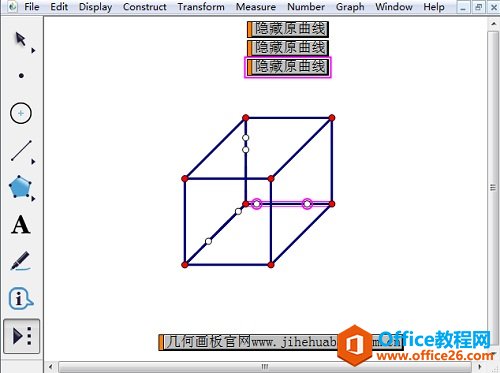Select the Compass circle tool
500x373 pixels.
click(21, 113)
